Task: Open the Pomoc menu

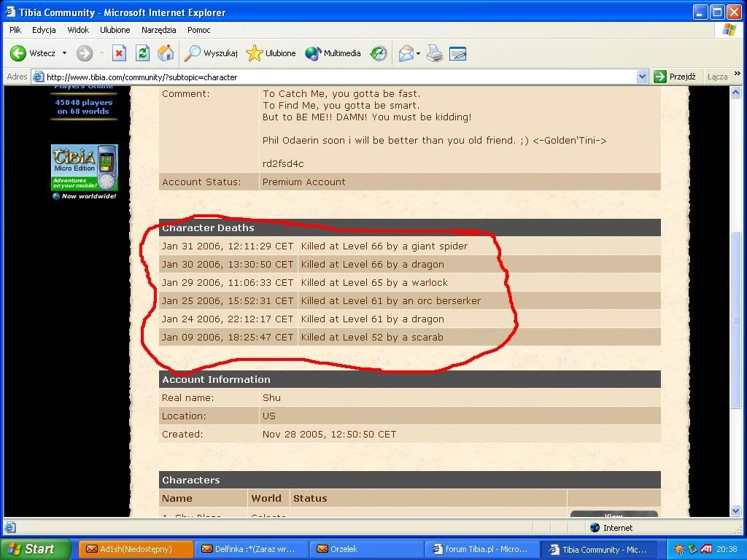Action: click(x=198, y=30)
